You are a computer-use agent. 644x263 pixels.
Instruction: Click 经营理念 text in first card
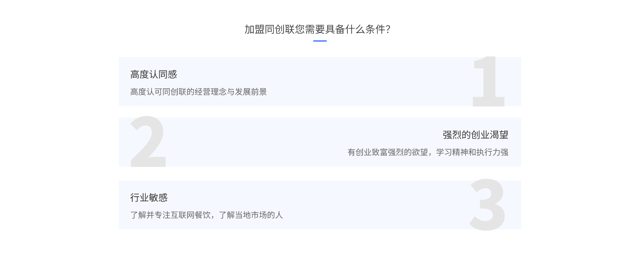click(211, 92)
